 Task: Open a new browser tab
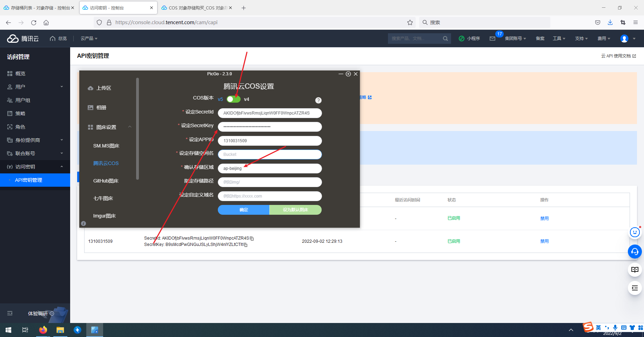244,8
